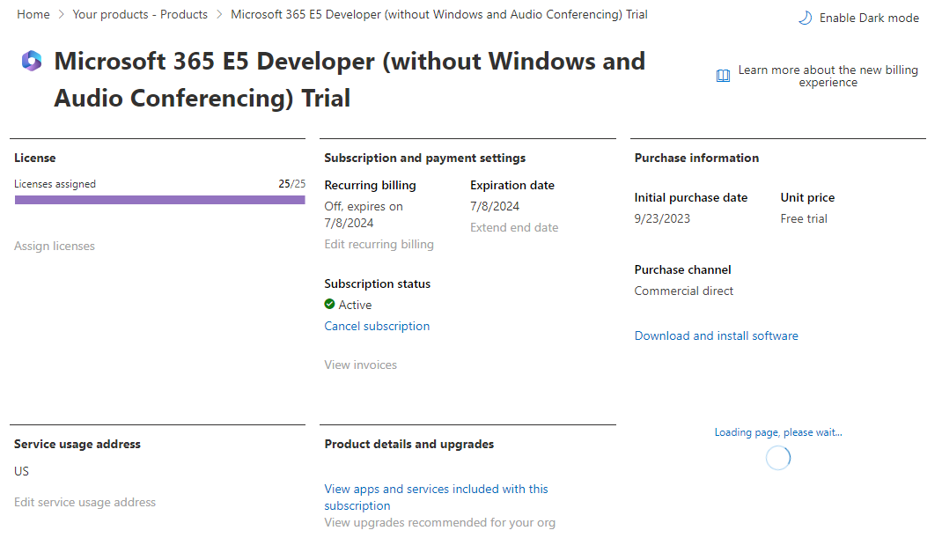Viewport: 942px width, 560px height.
Task: Open View apps and services included link
Action: pos(436,497)
